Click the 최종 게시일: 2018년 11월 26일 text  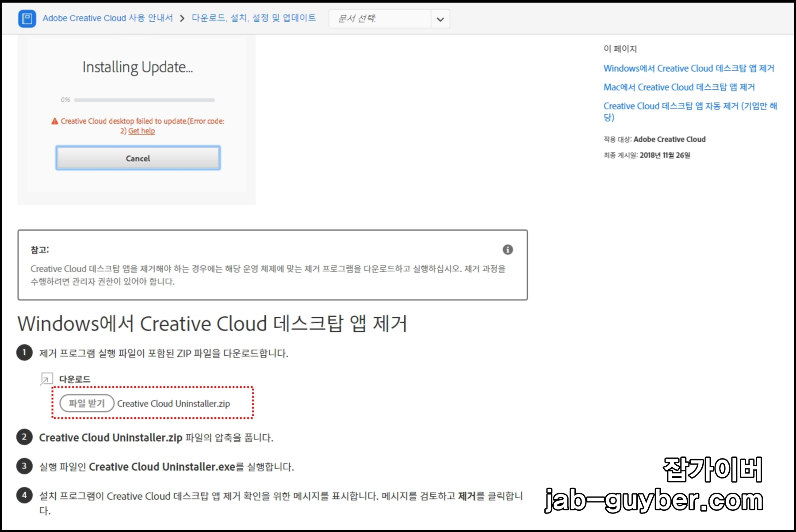coord(647,155)
